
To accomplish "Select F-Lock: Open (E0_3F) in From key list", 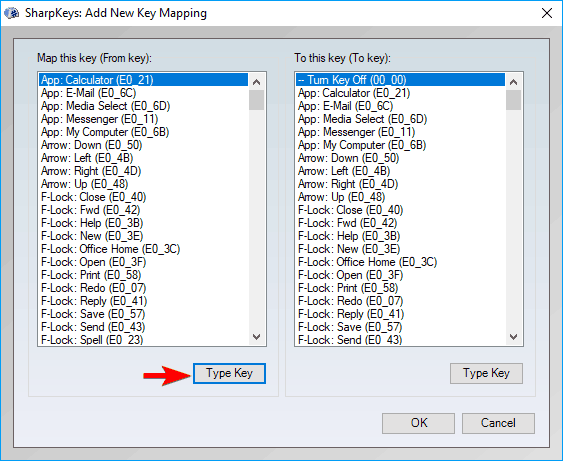I will pos(144,262).
